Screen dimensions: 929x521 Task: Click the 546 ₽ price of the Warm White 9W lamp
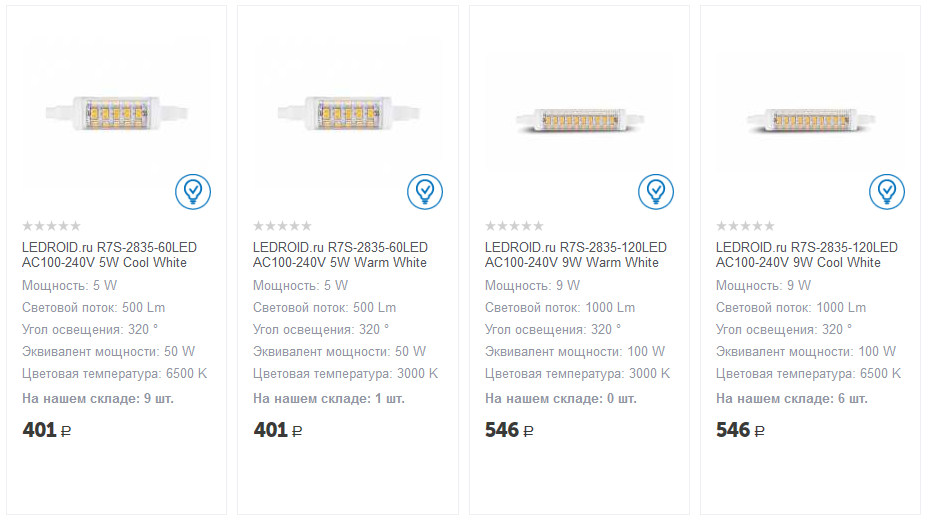(x=510, y=431)
